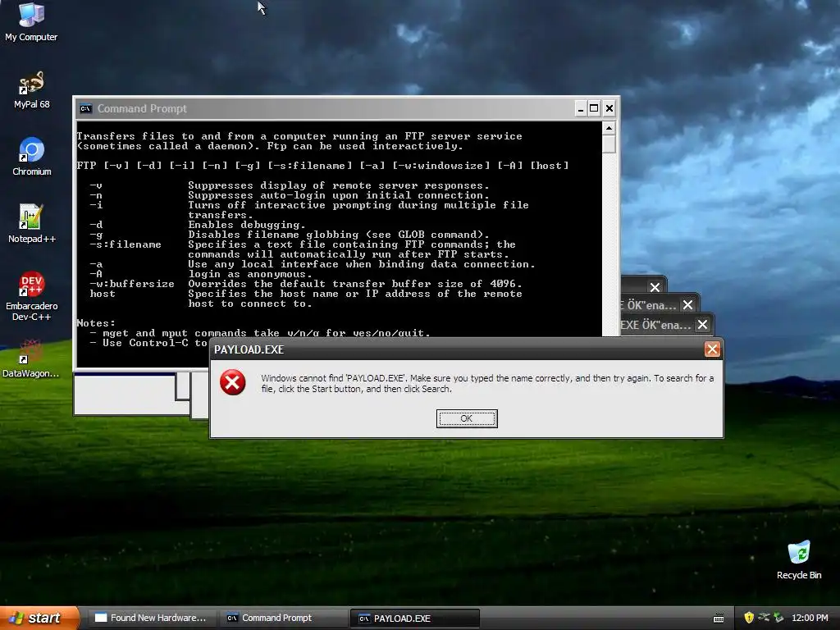
Task: Click the Command Prompt title bar icon
Action: click(85, 109)
